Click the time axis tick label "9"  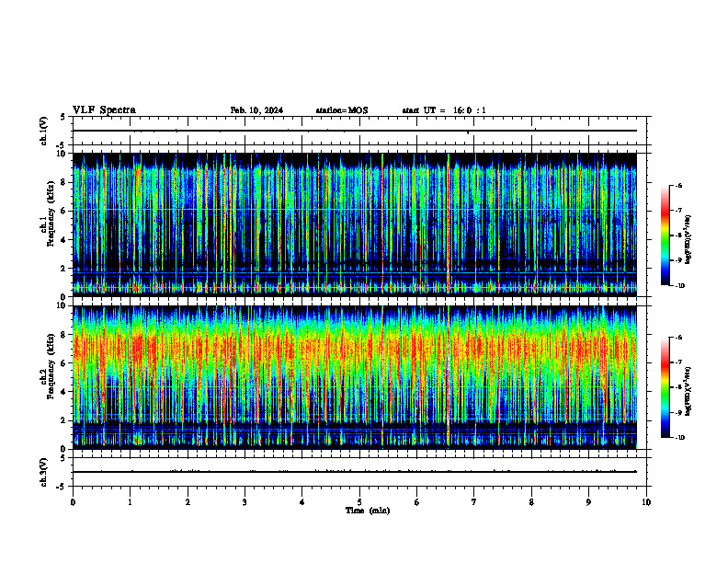[588, 502]
